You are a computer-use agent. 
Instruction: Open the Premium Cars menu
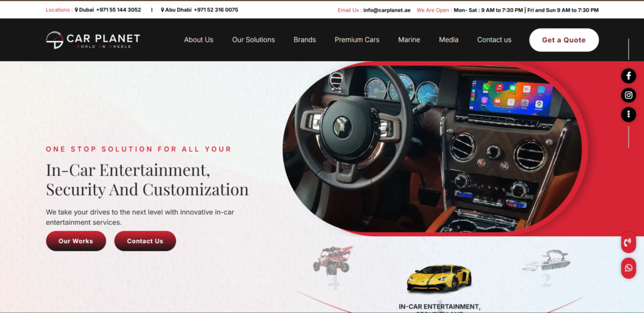point(357,40)
